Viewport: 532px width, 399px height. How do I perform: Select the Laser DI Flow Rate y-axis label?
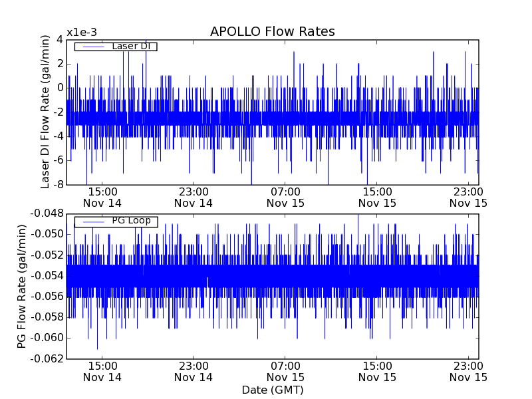(x=45, y=112)
